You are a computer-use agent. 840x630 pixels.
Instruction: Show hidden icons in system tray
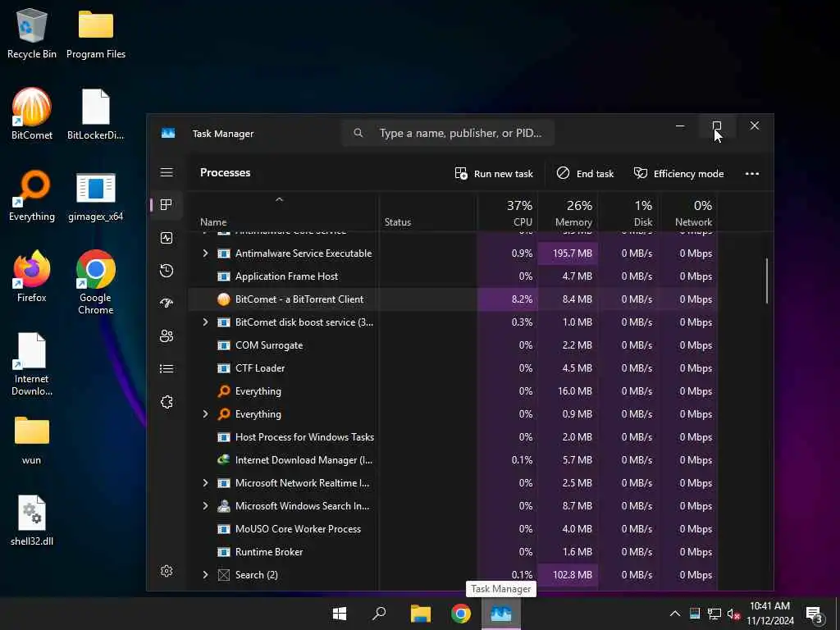(x=675, y=614)
